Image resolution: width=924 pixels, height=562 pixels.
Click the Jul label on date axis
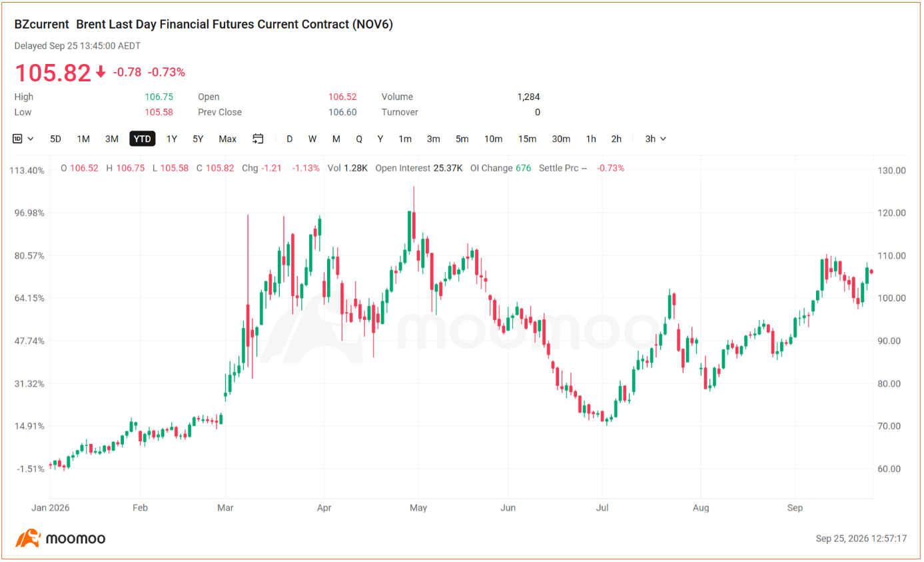coord(602,508)
